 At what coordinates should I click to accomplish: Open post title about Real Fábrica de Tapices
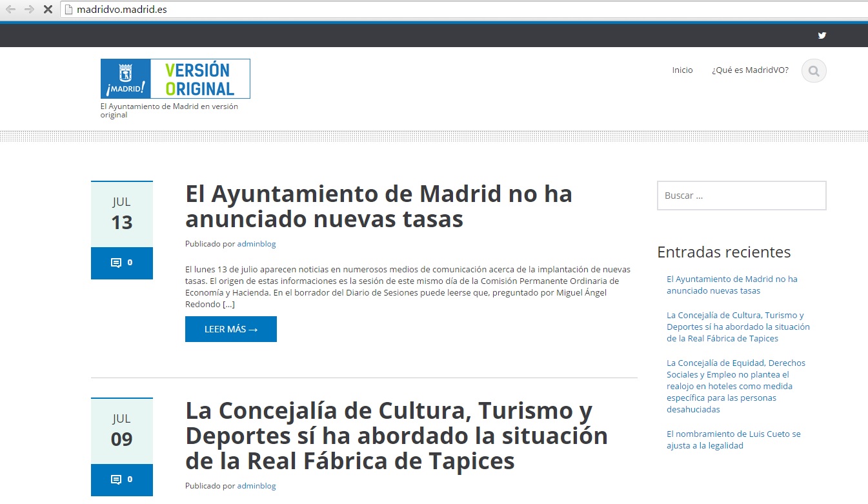pos(396,436)
